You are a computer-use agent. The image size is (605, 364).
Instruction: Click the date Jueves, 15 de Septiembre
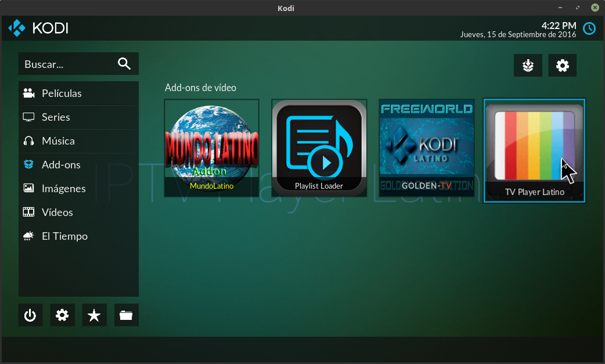(518, 35)
